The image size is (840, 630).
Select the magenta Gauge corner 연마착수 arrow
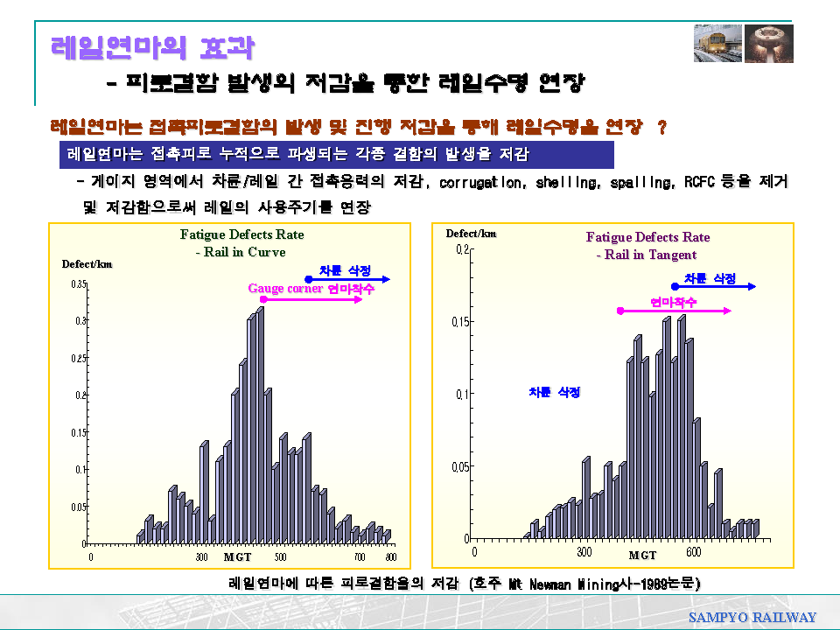[x=311, y=298]
